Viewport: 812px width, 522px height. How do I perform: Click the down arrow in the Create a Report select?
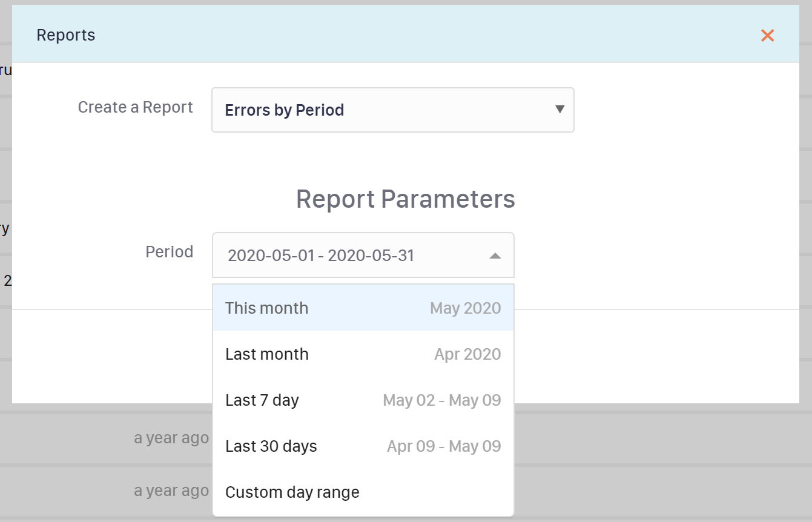(x=559, y=110)
